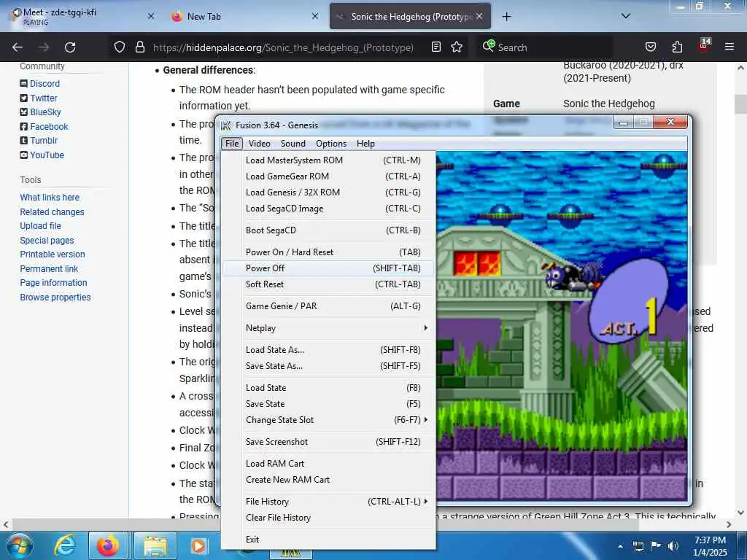Open the Options menu in Fusion
747x560 pixels.
tap(331, 144)
